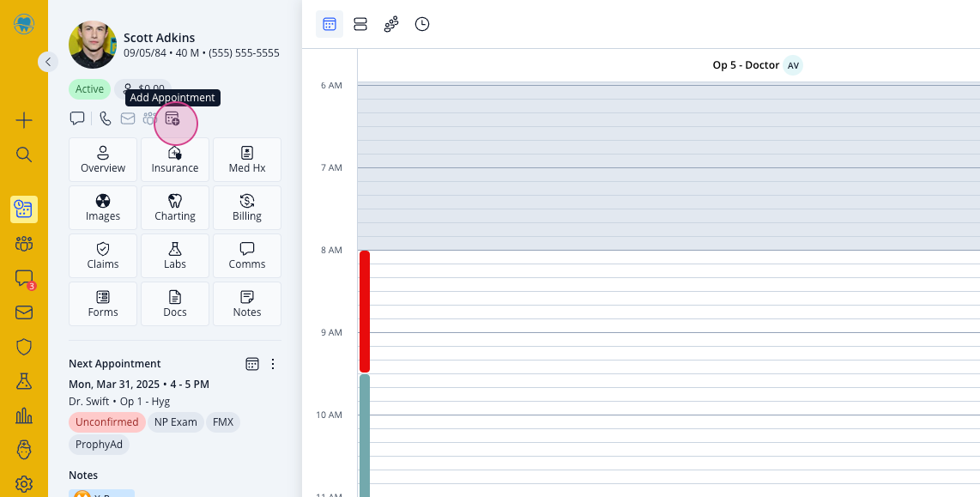Switch to the clock view

point(422,24)
